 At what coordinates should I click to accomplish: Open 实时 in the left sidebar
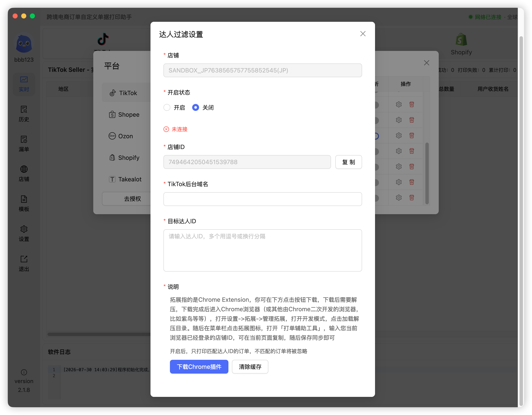click(24, 84)
